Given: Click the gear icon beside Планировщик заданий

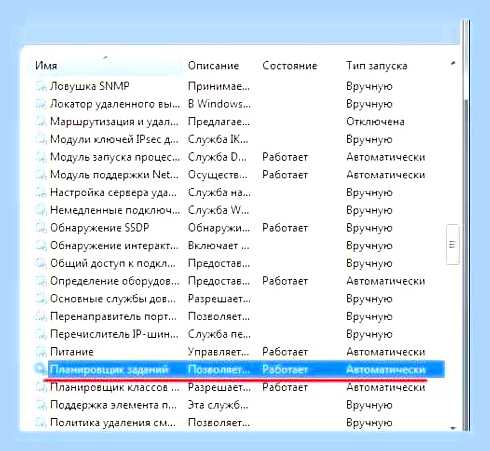Looking at the screenshot, I should [40, 369].
